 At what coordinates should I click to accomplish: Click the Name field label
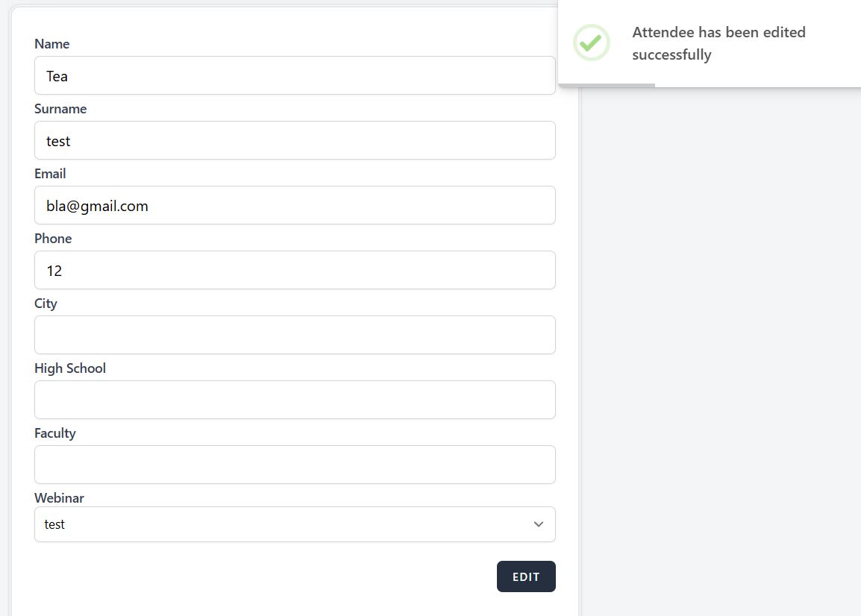pyautogui.click(x=52, y=44)
